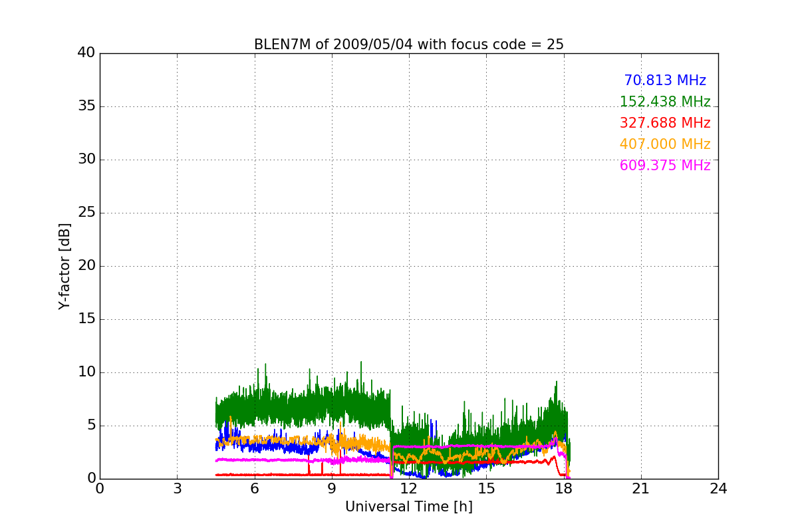Select the 609.375 MHz legend label

(665, 166)
